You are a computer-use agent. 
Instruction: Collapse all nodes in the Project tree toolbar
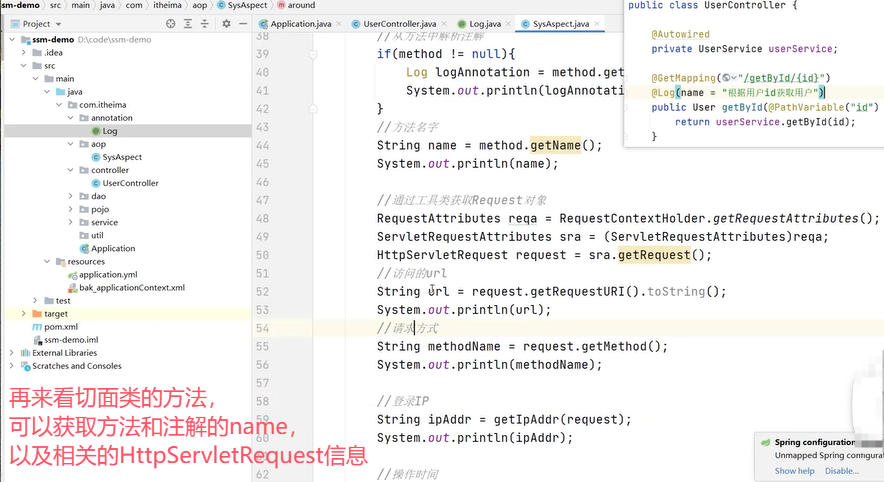pyautogui.click(x=205, y=24)
